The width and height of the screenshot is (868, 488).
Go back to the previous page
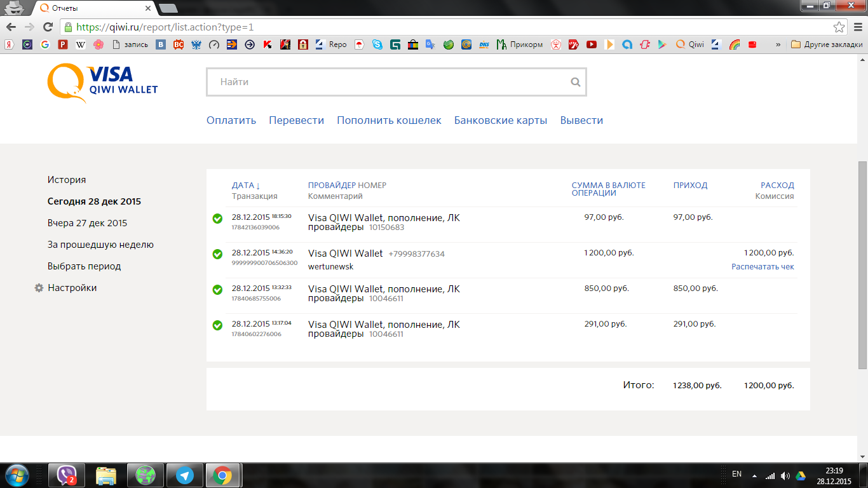[11, 27]
